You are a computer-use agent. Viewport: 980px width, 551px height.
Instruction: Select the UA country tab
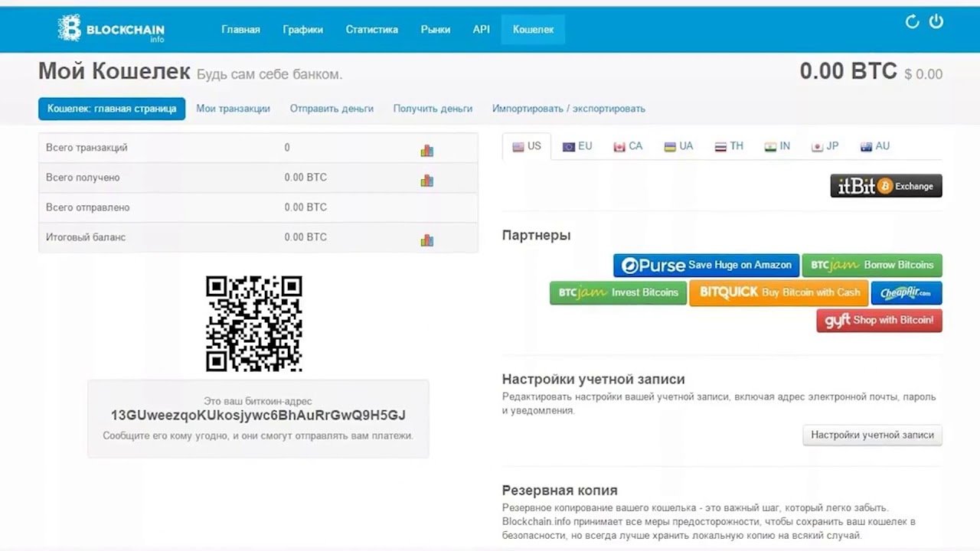[x=678, y=146]
